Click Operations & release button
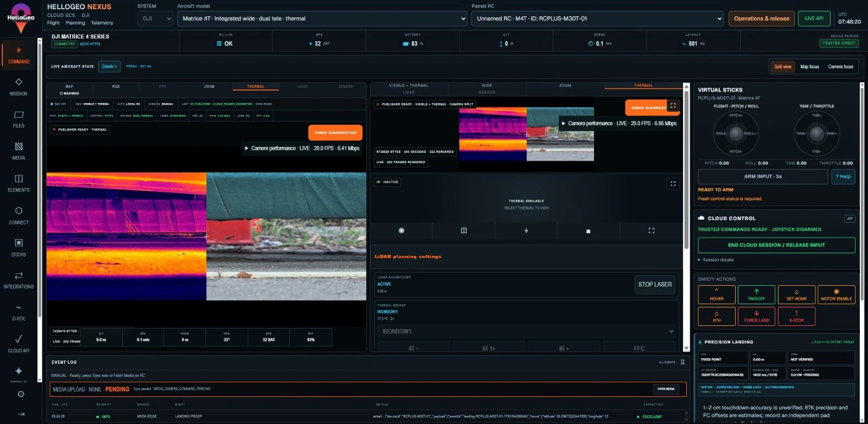 point(761,18)
